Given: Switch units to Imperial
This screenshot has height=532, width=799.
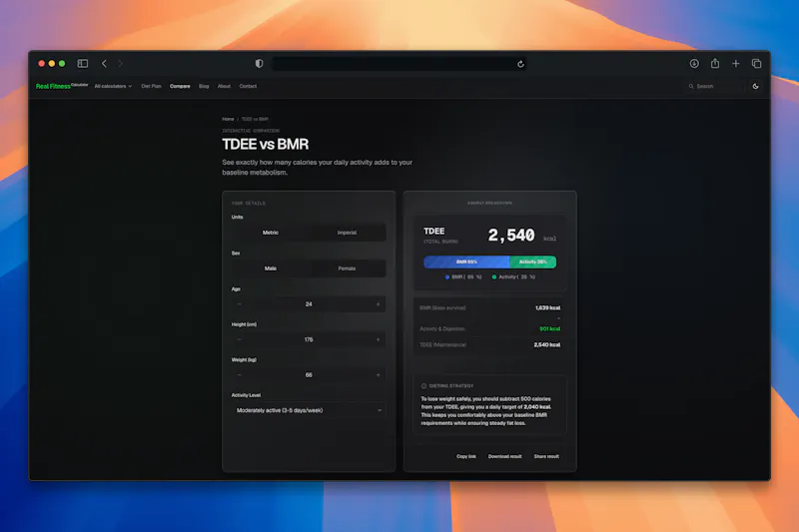Looking at the screenshot, I should tap(347, 233).
